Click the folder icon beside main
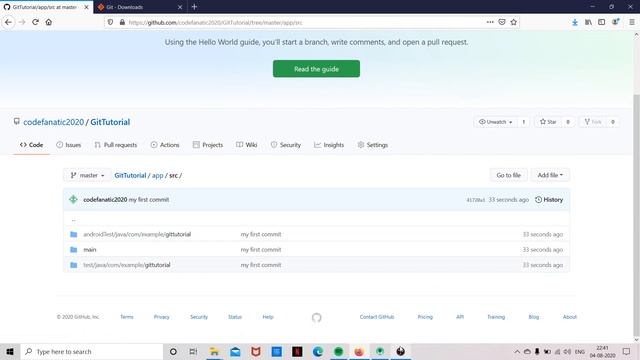Screen dimensions: 640x360 (73, 250)
